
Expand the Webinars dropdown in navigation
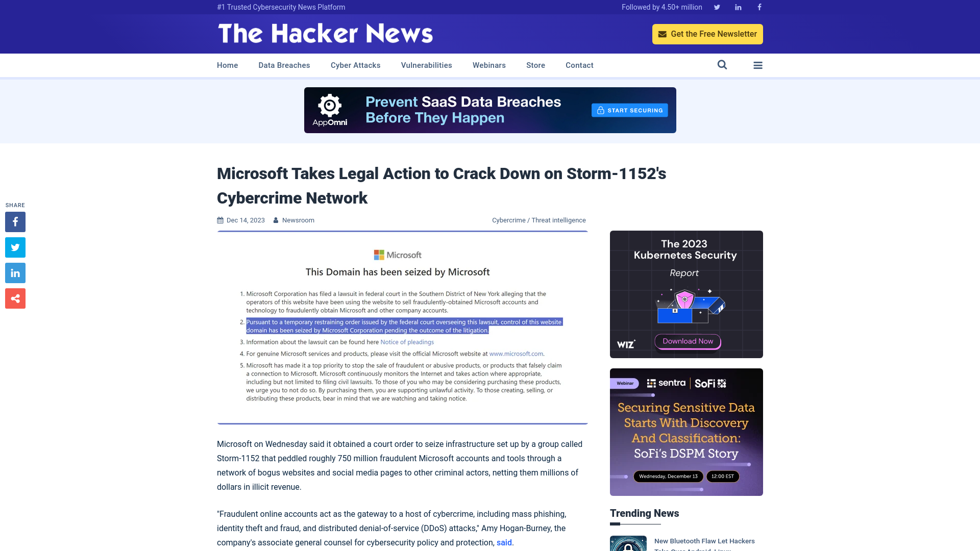[488, 65]
